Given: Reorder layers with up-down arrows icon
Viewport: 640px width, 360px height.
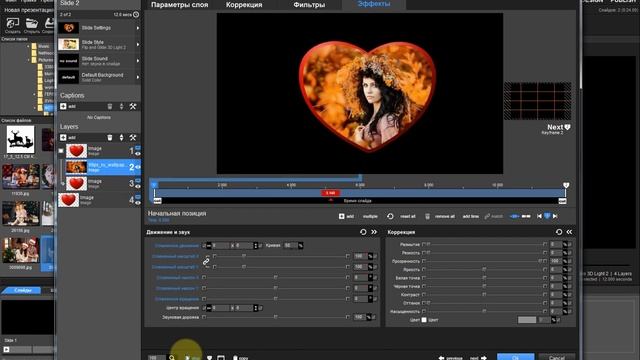Looking at the screenshot, I should click(x=121, y=138).
